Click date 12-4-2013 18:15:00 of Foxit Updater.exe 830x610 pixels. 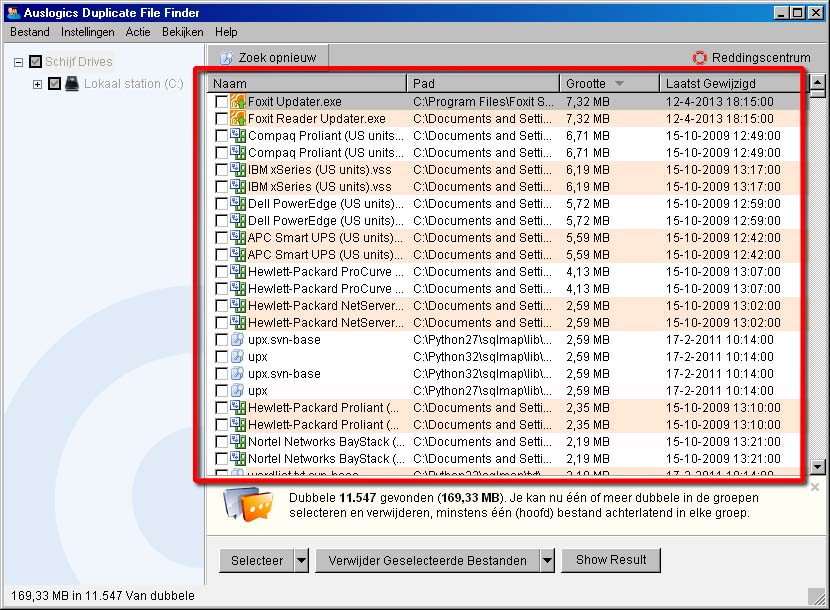point(719,102)
